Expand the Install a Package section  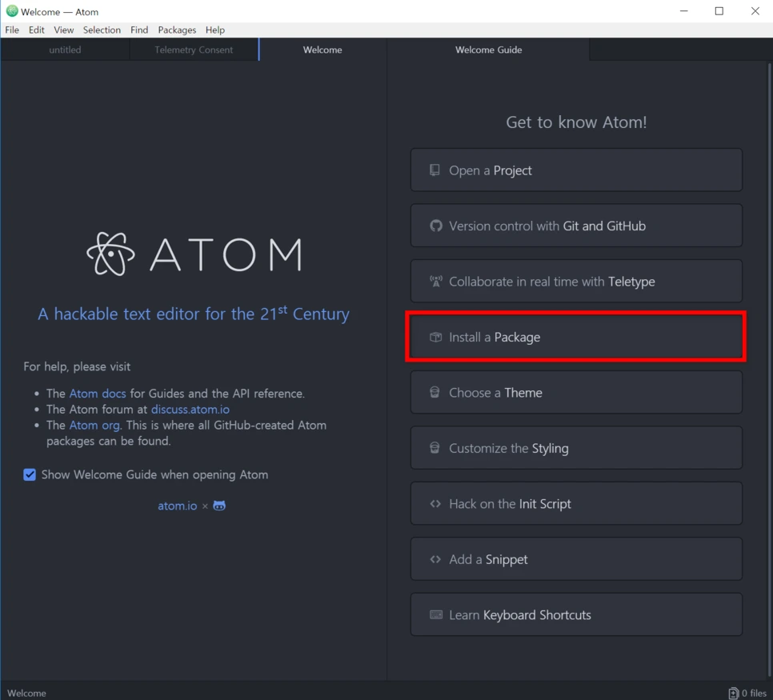pyautogui.click(x=576, y=337)
